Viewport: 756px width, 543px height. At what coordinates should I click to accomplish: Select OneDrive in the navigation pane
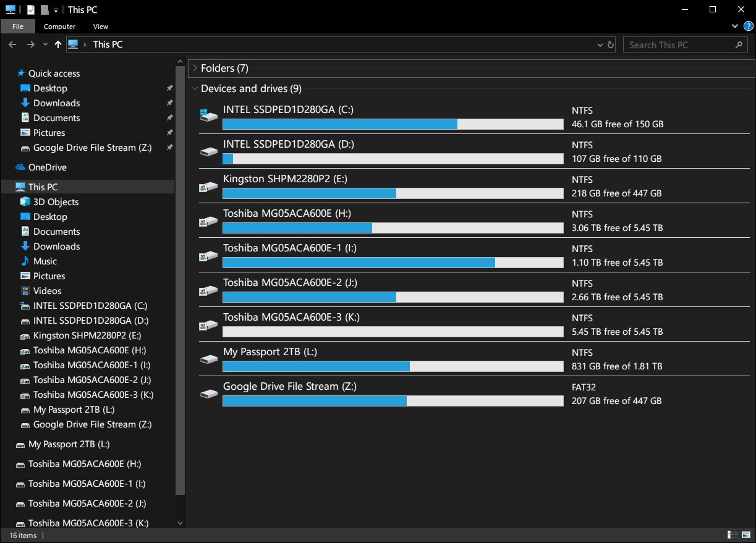pos(47,167)
